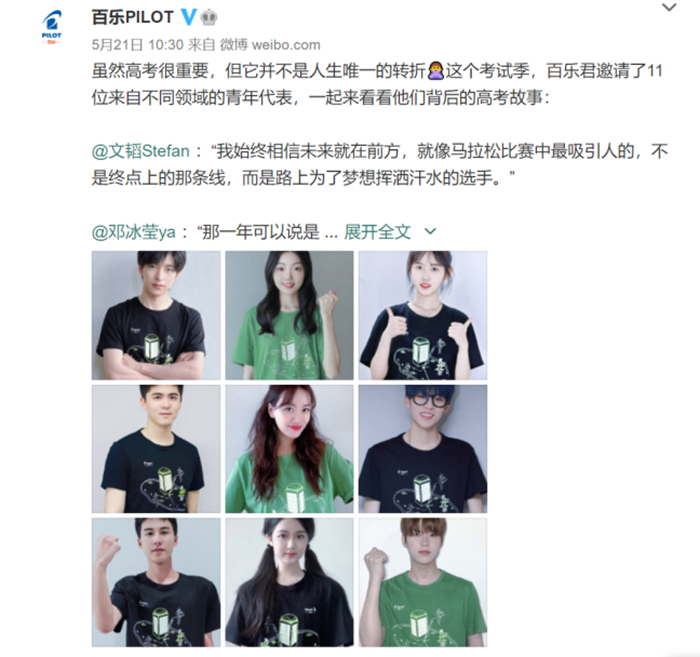Expand full text via 展开全文

[377, 232]
